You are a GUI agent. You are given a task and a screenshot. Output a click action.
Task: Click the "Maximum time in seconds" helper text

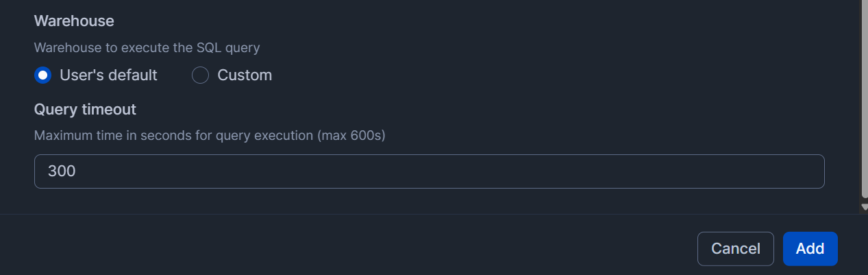(210, 136)
